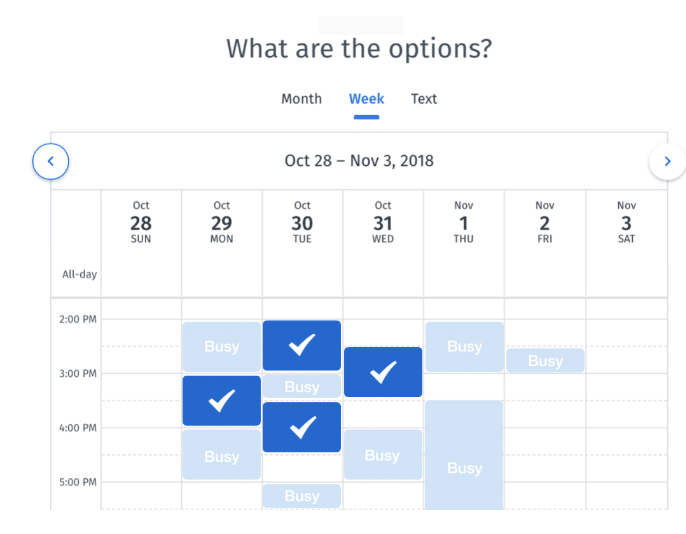Uncheck the Monday 3:00 PM selected slot
This screenshot has width=686, height=534.
pos(222,401)
